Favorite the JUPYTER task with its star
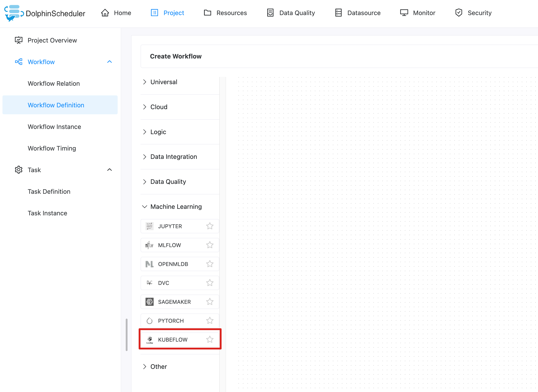This screenshot has height=392, width=538. pos(210,226)
